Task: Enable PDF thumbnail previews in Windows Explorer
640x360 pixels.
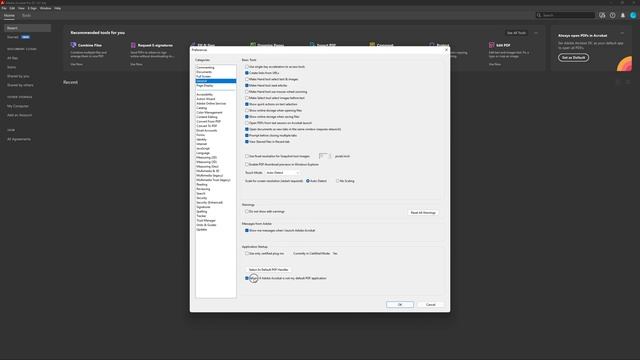Action: coord(247,164)
